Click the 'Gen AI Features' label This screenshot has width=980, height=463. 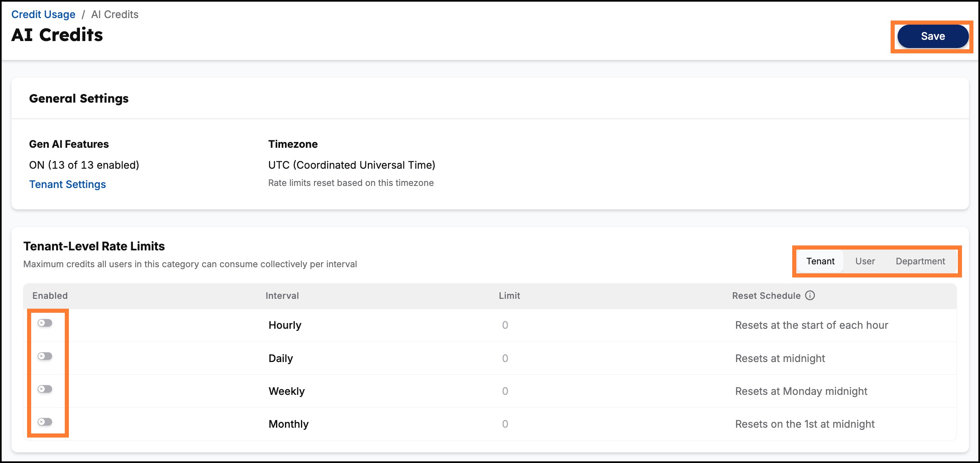pos(69,144)
